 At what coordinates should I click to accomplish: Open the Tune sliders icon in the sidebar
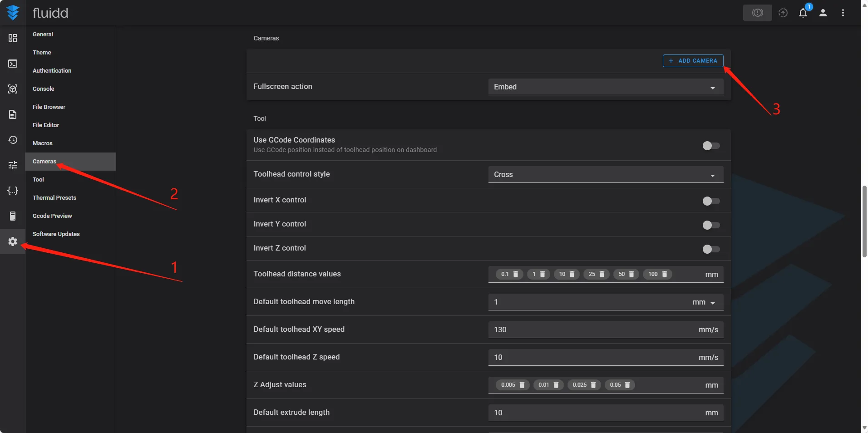coord(13,165)
